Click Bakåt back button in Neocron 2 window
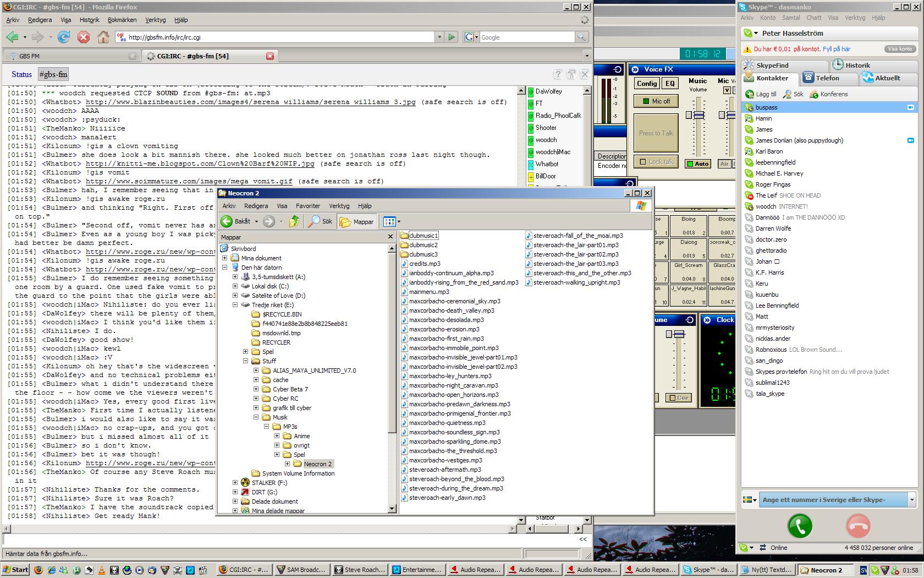The image size is (924, 578). 237,221
